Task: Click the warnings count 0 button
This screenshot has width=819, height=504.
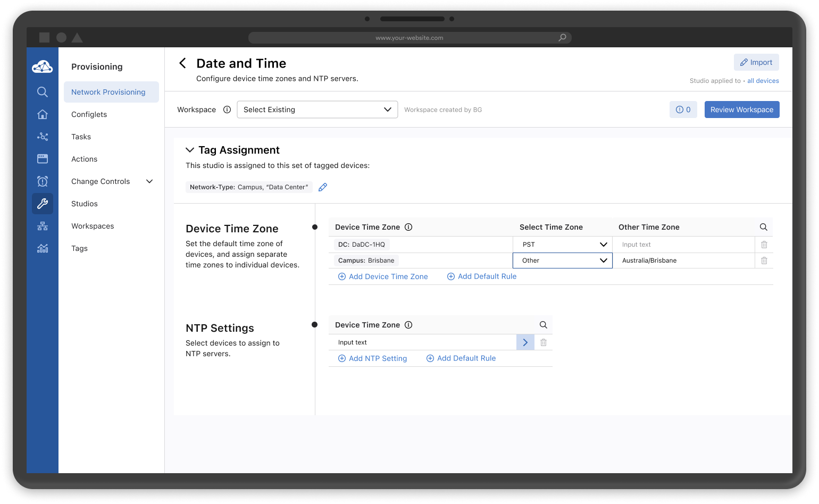Action: pos(683,110)
